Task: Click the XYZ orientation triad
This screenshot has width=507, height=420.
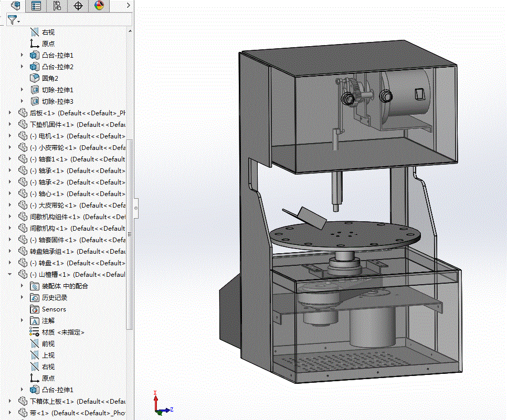Action: click(163, 403)
